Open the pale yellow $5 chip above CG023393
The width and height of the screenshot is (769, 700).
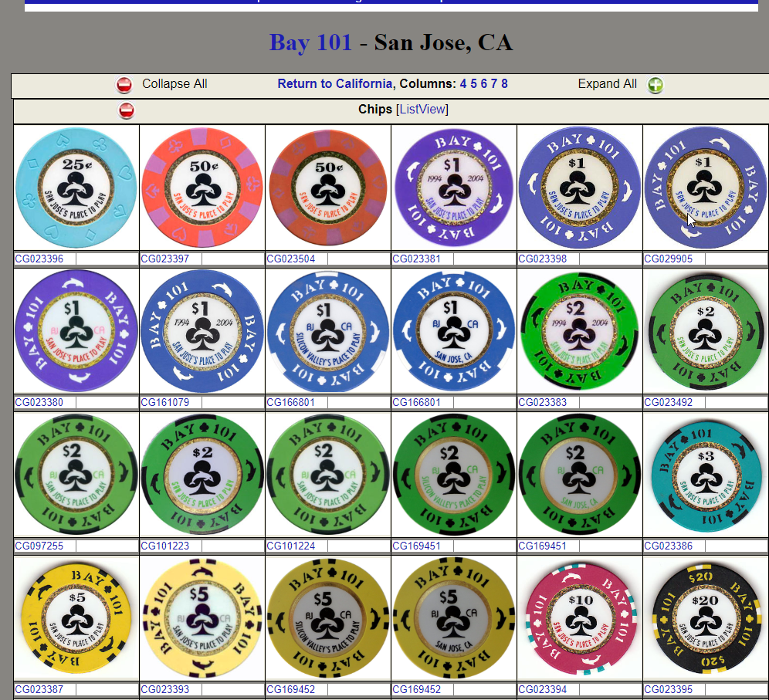coord(202,618)
